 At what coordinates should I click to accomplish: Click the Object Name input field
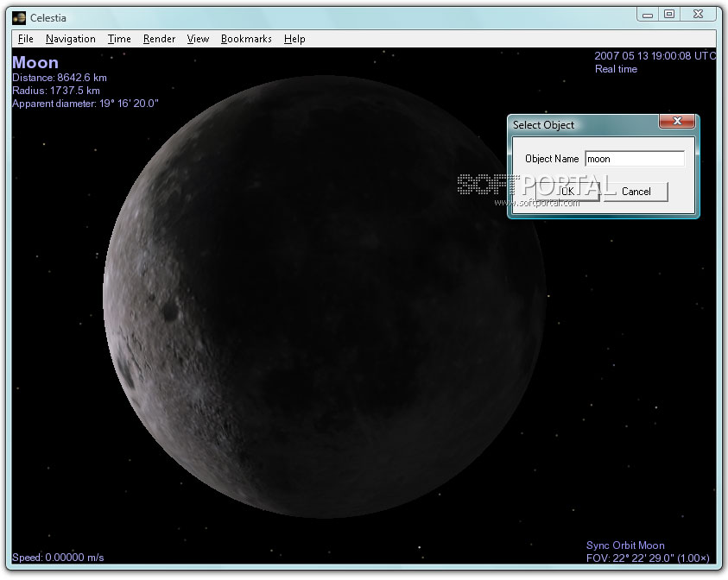click(x=635, y=159)
